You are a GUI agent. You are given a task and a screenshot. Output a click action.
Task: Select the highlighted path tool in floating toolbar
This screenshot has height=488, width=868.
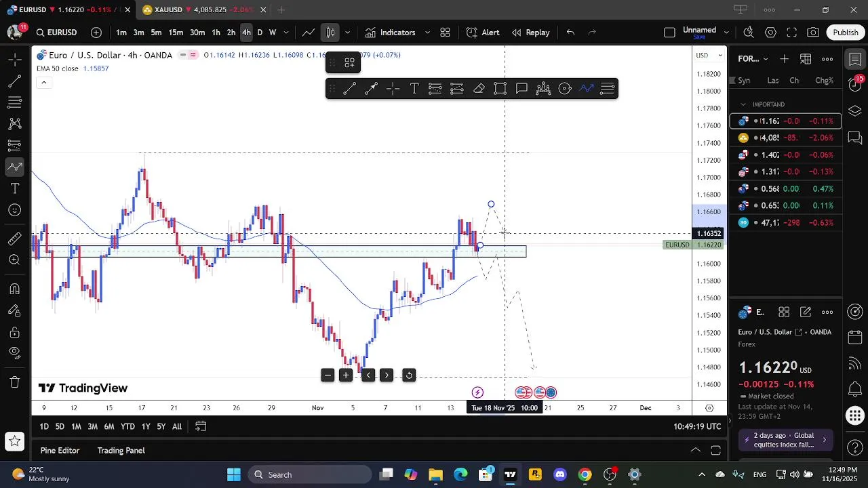point(587,88)
